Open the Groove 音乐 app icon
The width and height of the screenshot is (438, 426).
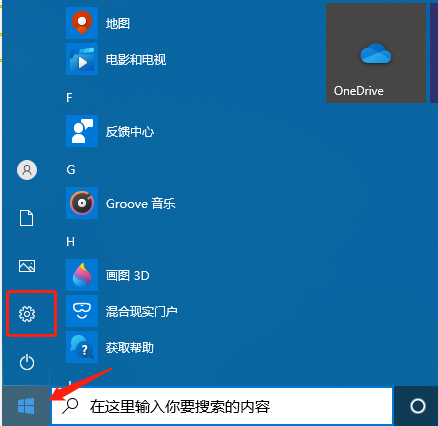pos(82,203)
